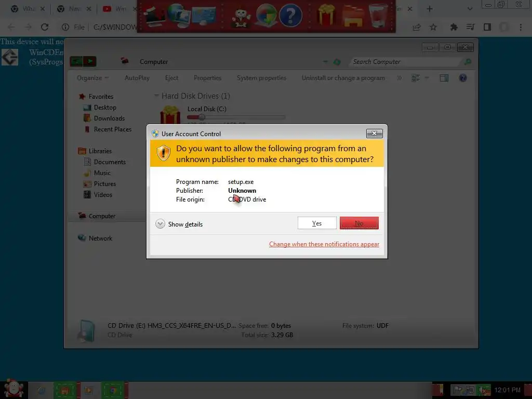The image size is (532, 399).
Task: Close the User Account Control dialog
Action: [374, 134]
